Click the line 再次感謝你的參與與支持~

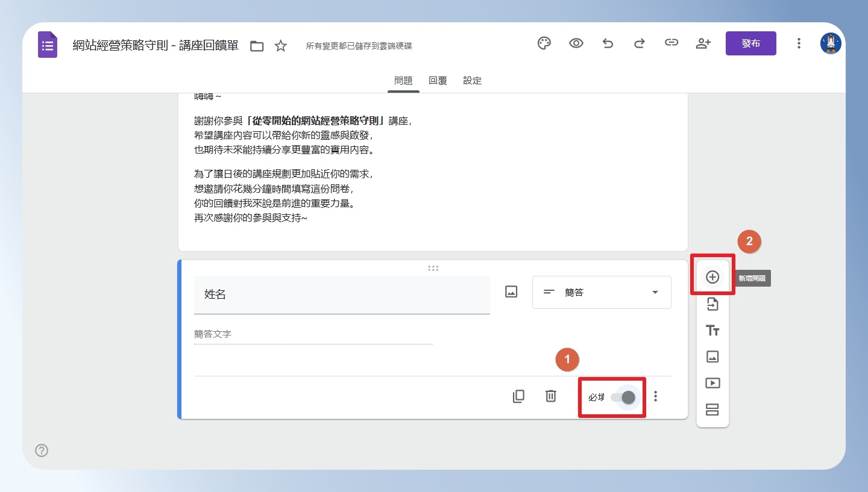(251, 218)
